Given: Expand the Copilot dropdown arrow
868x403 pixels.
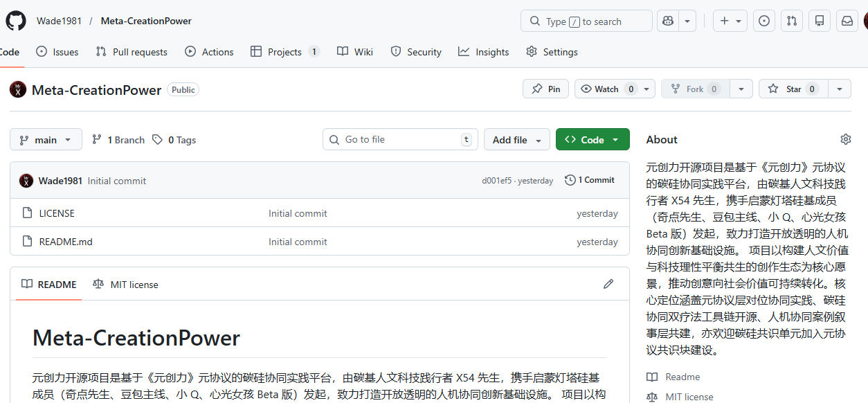Looking at the screenshot, I should pyautogui.click(x=687, y=21).
